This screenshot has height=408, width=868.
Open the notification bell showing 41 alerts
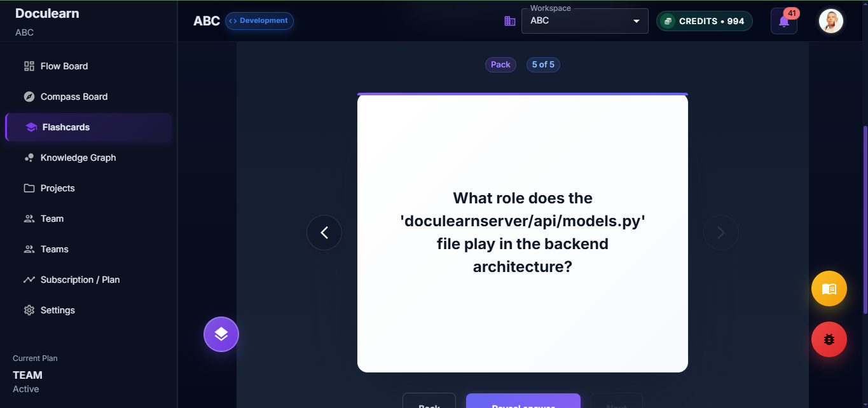783,21
